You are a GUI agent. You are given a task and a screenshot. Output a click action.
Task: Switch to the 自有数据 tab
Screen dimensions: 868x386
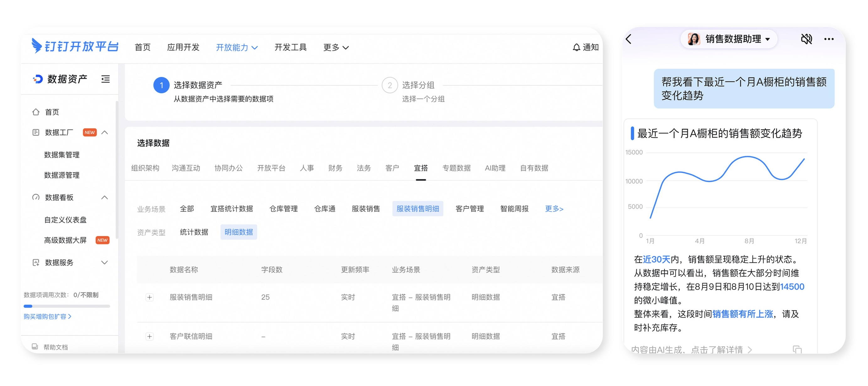534,168
